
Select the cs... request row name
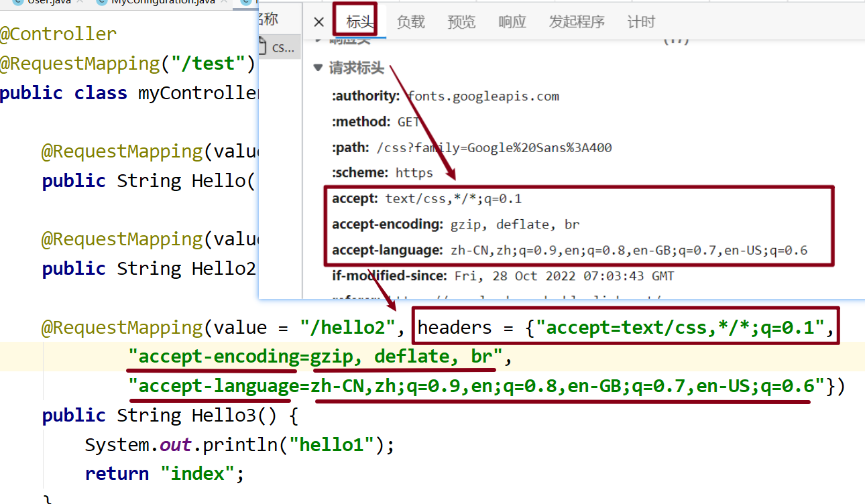pyautogui.click(x=283, y=48)
